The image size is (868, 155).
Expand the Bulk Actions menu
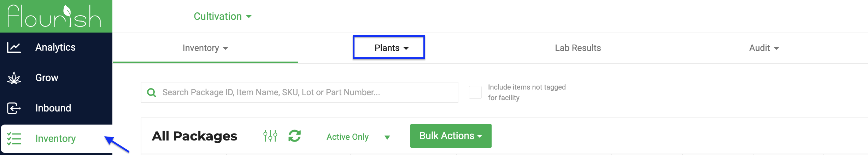451,136
